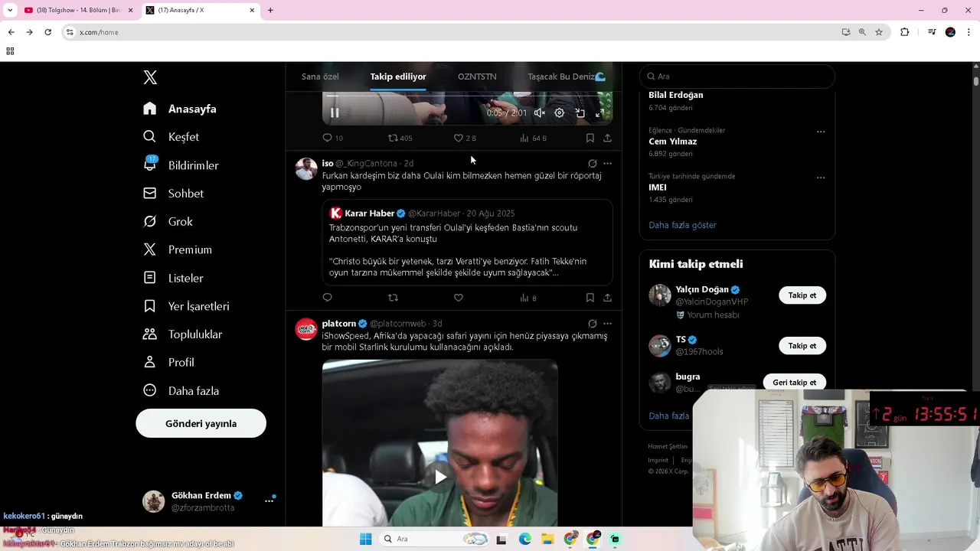
Task: Like the post with 2 B likes
Action: tap(465, 138)
